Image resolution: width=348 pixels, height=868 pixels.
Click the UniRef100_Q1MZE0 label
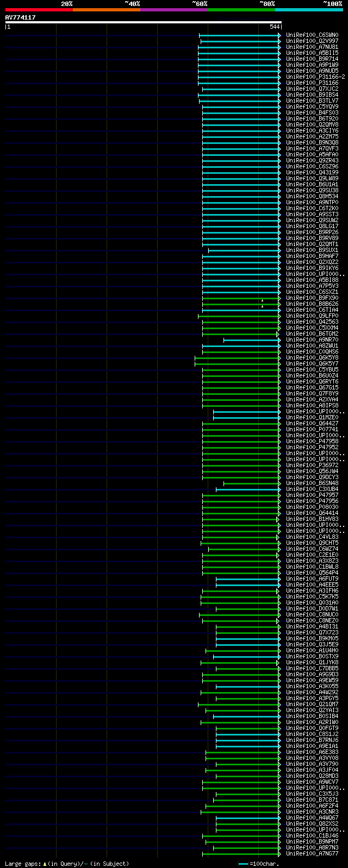pyautogui.click(x=312, y=418)
